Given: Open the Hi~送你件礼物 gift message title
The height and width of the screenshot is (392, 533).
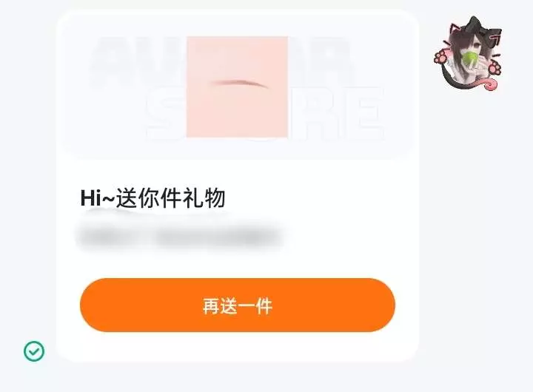Looking at the screenshot, I should pos(152,197).
